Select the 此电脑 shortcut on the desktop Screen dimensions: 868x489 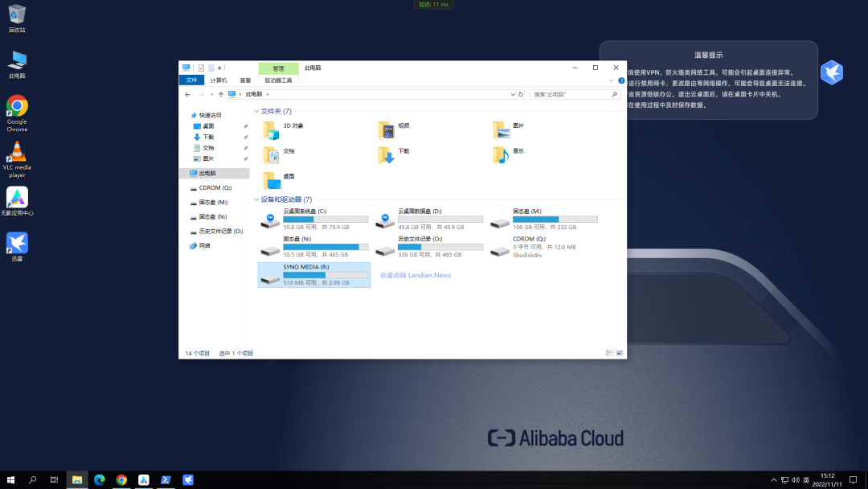point(17,65)
